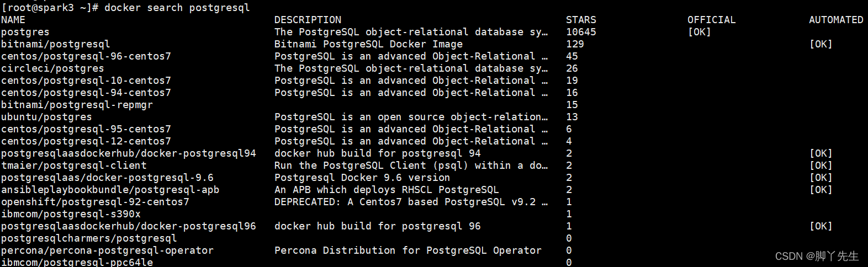Click the tmaier/postgresql-client entry

coord(74,165)
